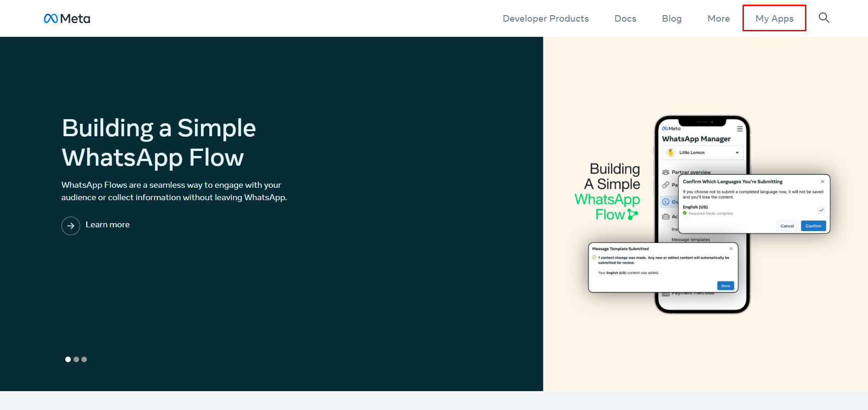Open My Apps

click(x=774, y=18)
